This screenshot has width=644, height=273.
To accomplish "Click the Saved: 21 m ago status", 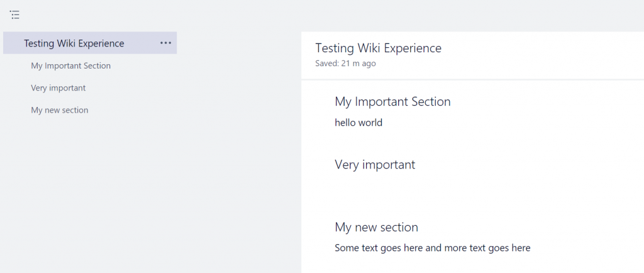I will pyautogui.click(x=345, y=64).
